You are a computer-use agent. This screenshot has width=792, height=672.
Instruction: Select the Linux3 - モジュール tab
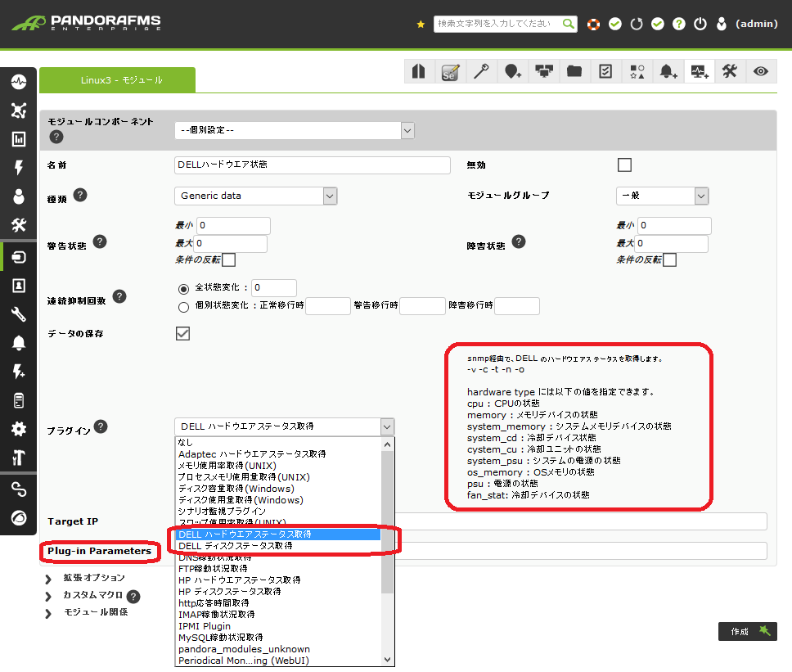click(x=117, y=80)
